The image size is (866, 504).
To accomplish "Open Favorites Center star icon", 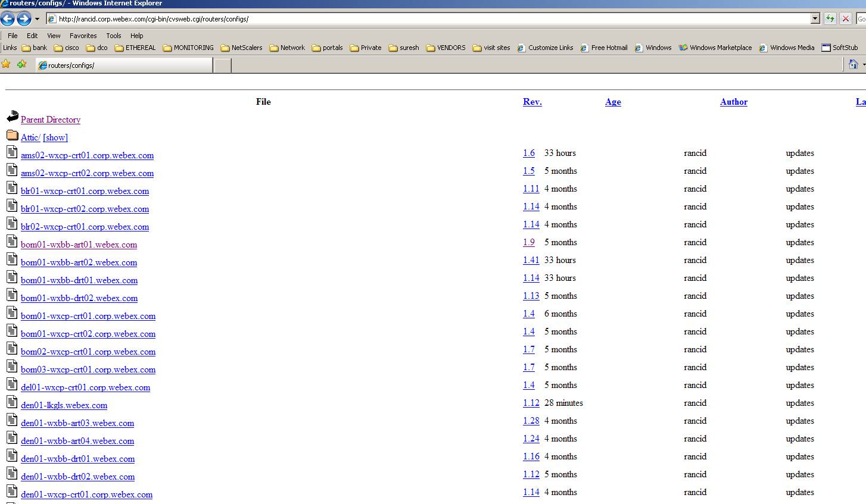I will tap(7, 64).
